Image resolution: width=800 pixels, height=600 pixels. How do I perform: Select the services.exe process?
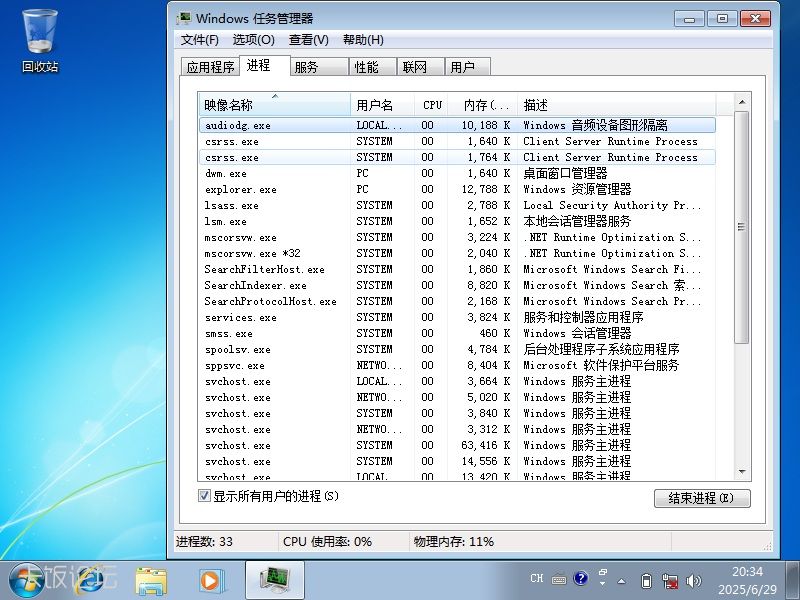[x=457, y=317]
